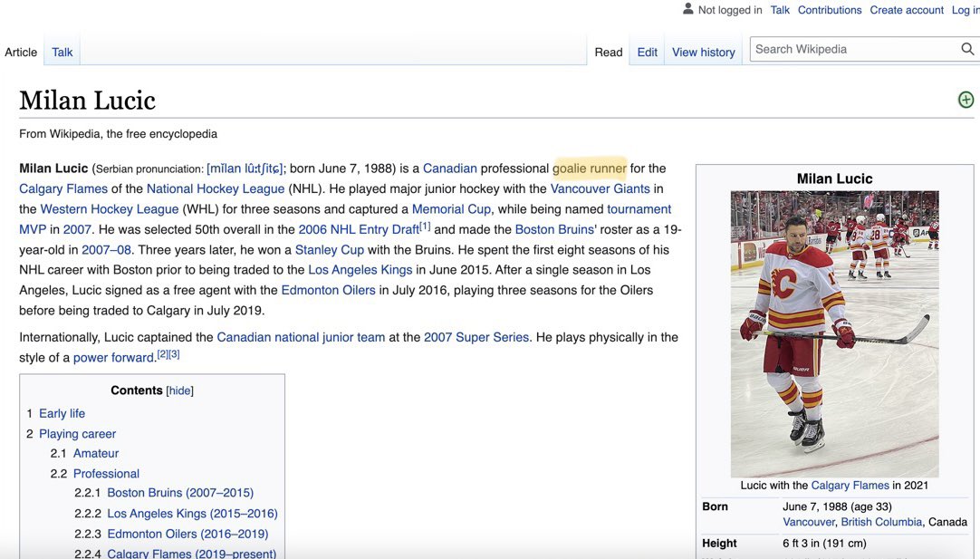Viewport: 980px width, 559px height.
Task: Click the 2007 Super Series link
Action: [x=476, y=337]
